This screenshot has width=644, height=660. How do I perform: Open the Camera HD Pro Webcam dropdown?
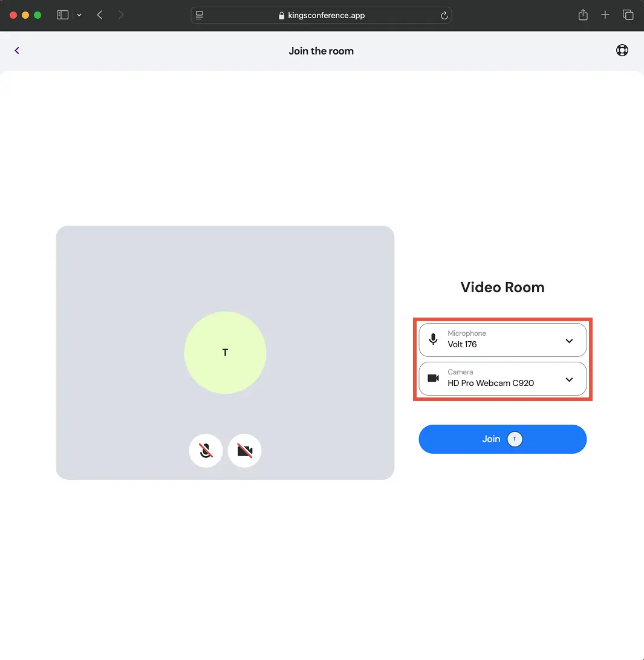[502, 379]
